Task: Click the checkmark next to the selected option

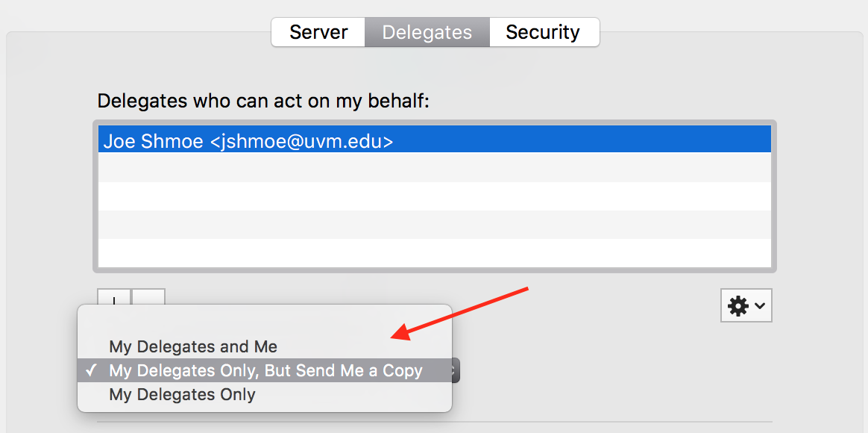Action: point(92,370)
